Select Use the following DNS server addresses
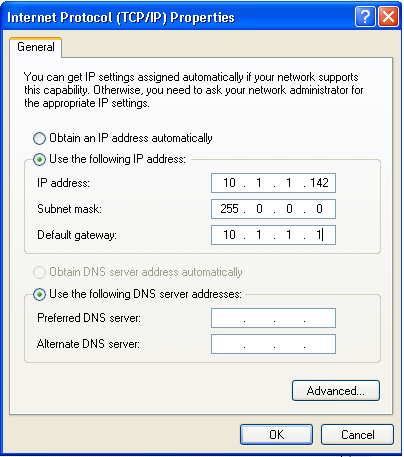Screen dimensions: 404x457 [39, 294]
